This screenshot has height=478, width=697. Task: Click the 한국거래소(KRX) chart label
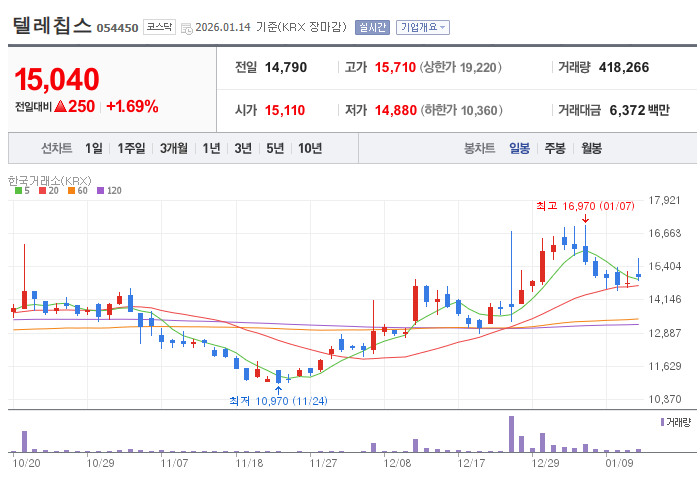click(50, 181)
